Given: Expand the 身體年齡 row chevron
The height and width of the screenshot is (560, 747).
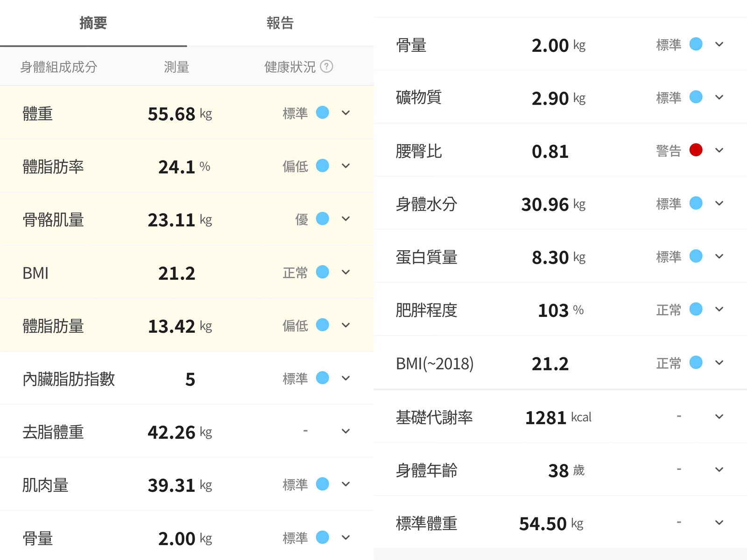Looking at the screenshot, I should (x=719, y=469).
